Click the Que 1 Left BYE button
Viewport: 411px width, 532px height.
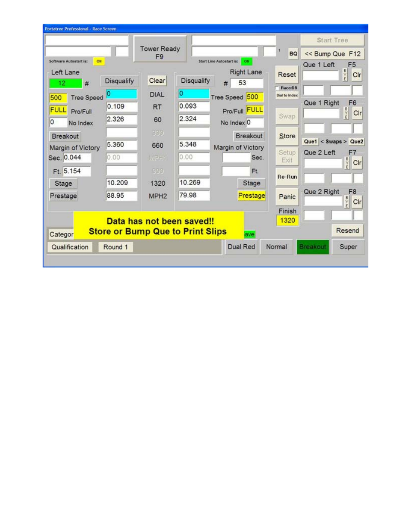point(345,75)
